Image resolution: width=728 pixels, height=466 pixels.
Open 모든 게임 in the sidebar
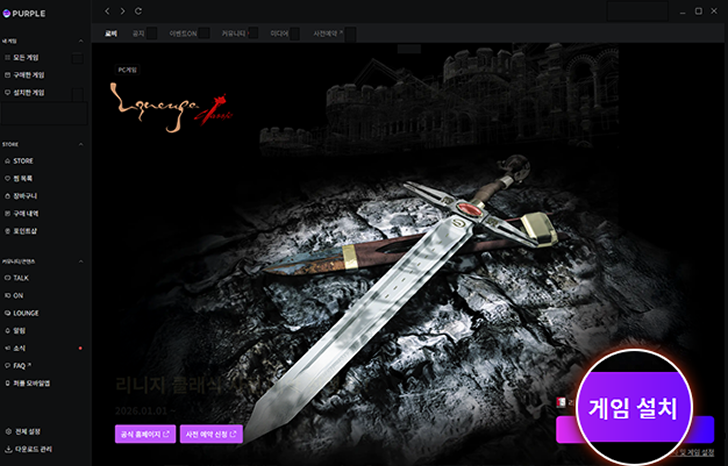click(x=22, y=58)
